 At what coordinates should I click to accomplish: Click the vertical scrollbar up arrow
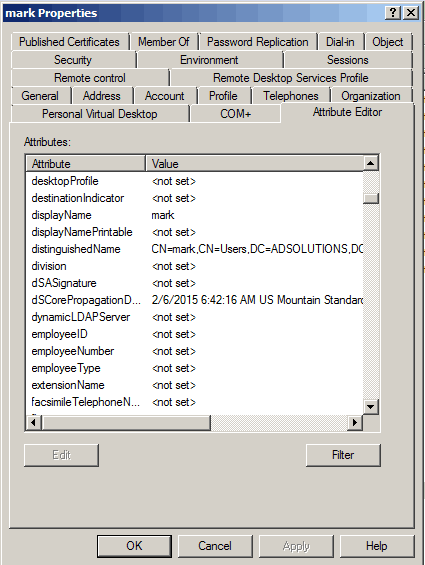tap(370, 164)
